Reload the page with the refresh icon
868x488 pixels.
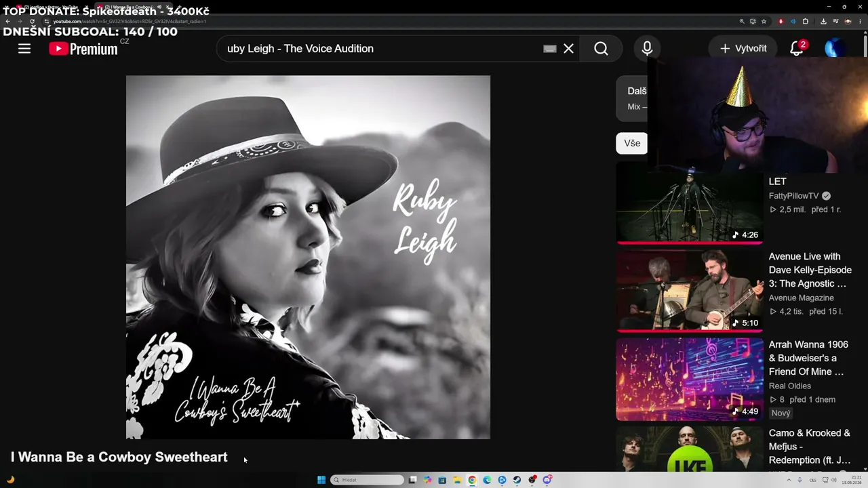(32, 21)
